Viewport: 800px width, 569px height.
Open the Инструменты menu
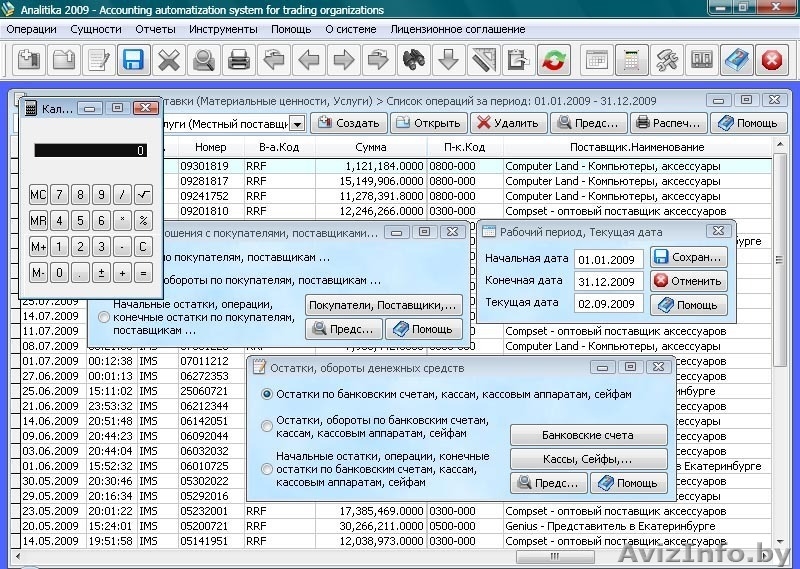223,29
